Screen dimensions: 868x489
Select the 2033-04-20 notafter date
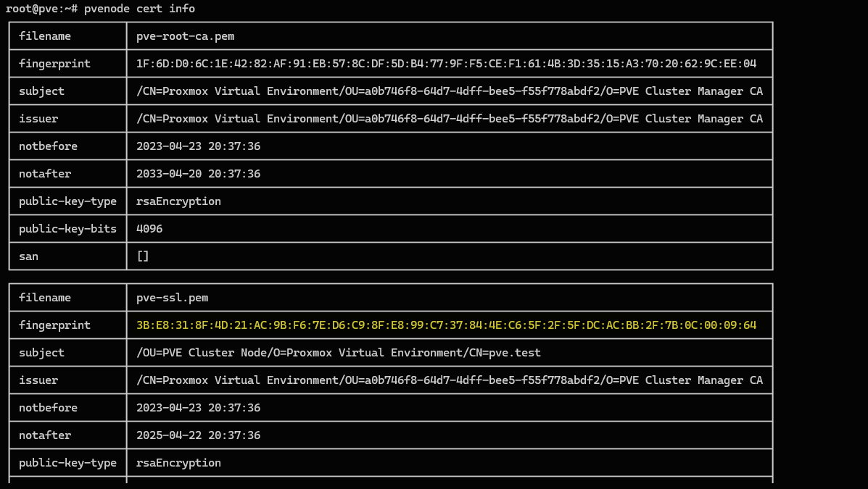(x=198, y=174)
